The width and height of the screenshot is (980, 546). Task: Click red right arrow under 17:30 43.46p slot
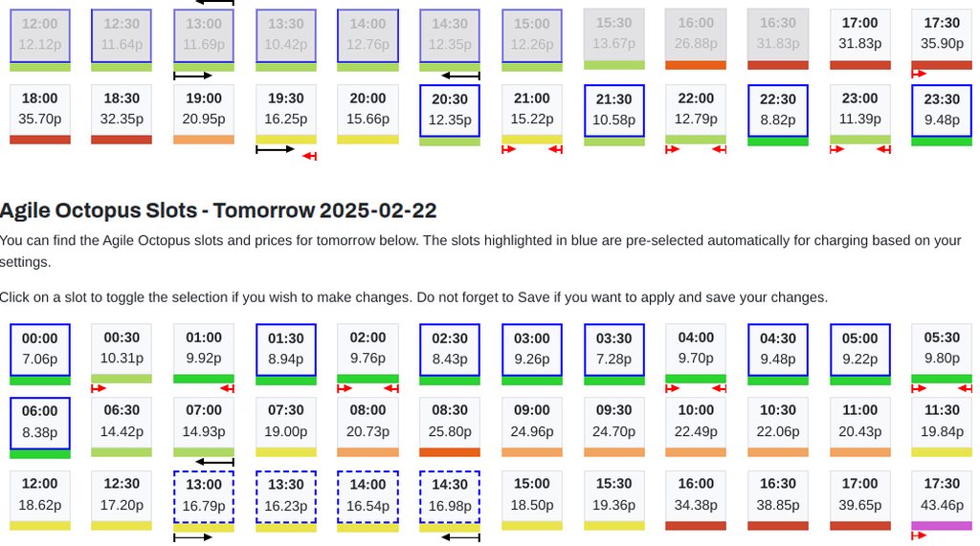pyautogui.click(x=919, y=535)
